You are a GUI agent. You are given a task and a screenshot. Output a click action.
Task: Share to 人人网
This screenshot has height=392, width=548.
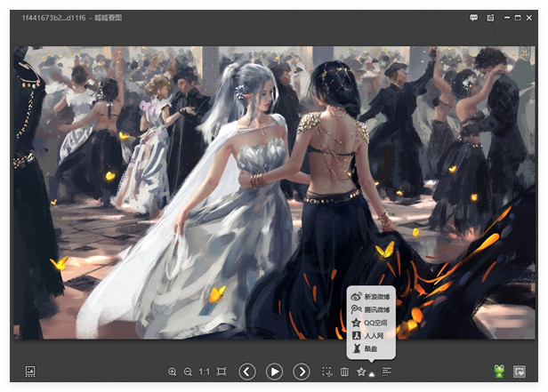[x=370, y=336]
